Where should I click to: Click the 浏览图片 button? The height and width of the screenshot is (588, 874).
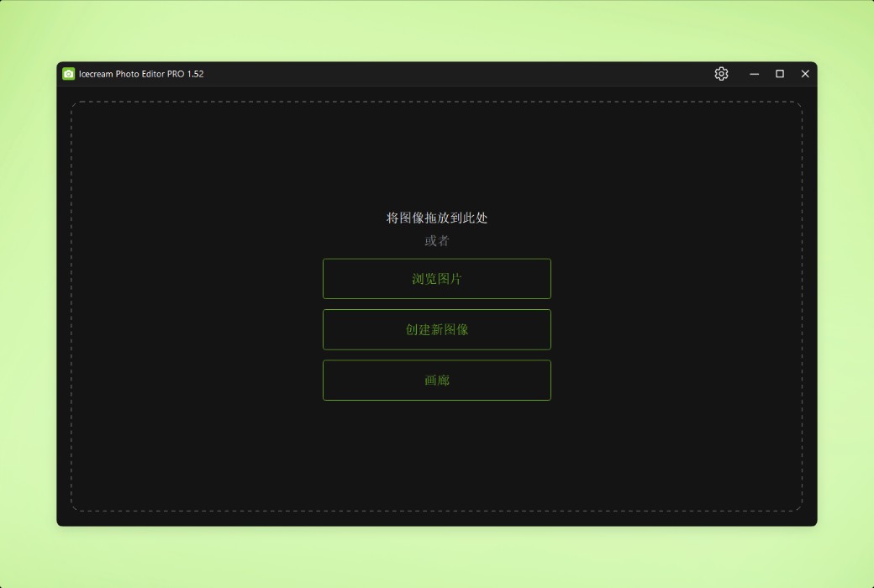[436, 279]
